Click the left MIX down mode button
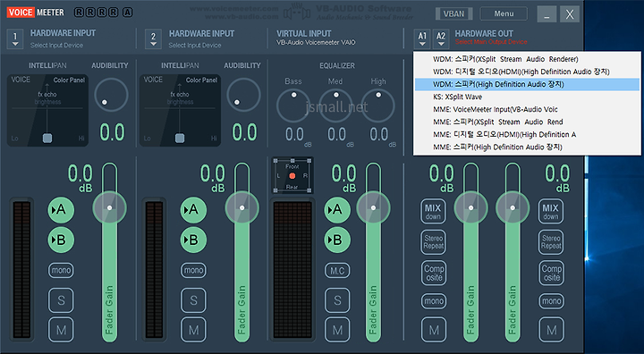Viewport: 644px width, 354px height. pyautogui.click(x=433, y=211)
